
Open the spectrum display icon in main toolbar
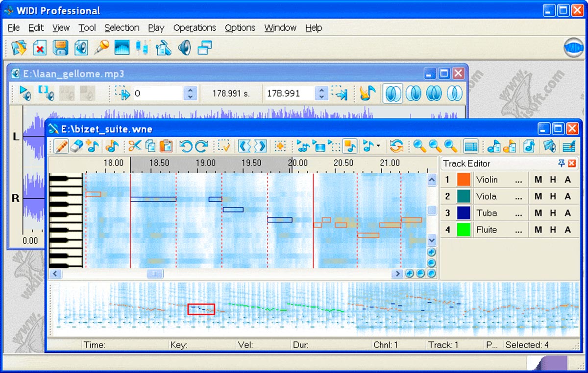122,47
